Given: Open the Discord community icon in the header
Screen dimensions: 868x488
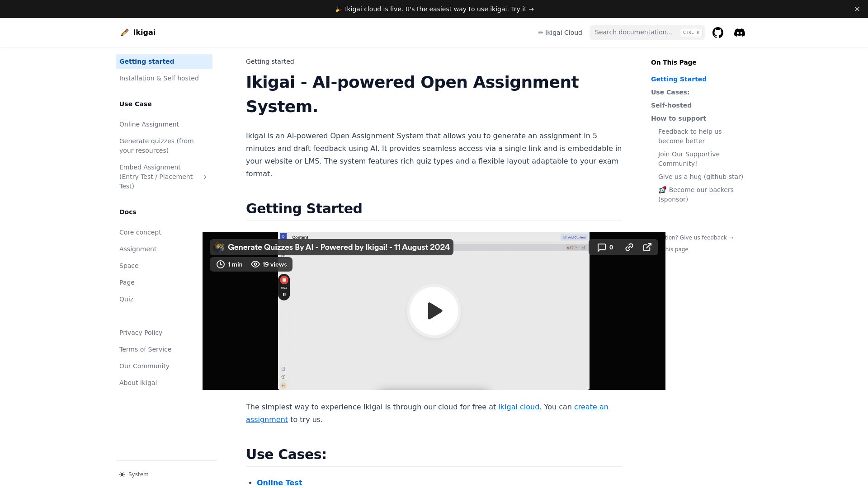Looking at the screenshot, I should (x=740, y=32).
